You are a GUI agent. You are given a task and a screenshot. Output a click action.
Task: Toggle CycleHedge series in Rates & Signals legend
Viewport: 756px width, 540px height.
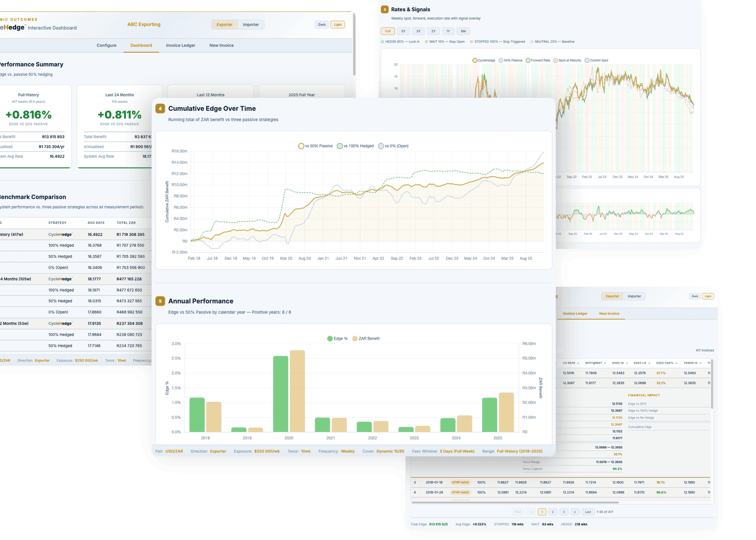coord(484,60)
